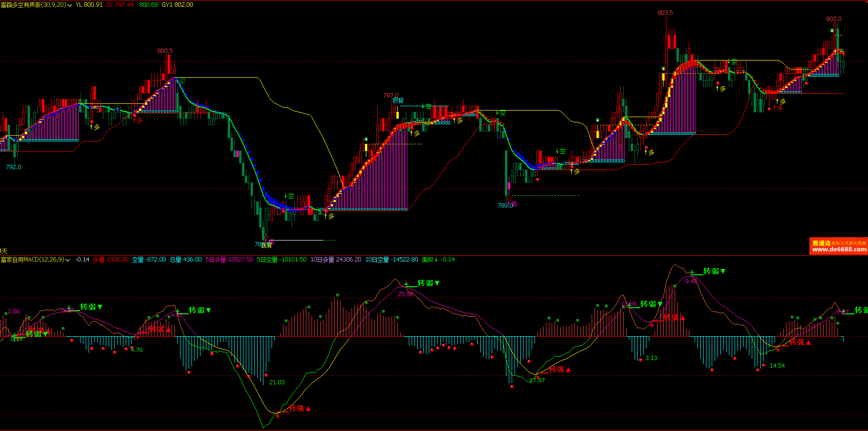Click the 转强▲ signal at the deepest MACD trough
Image resolution: width=868 pixels, height=431 pixels.
tap(300, 408)
